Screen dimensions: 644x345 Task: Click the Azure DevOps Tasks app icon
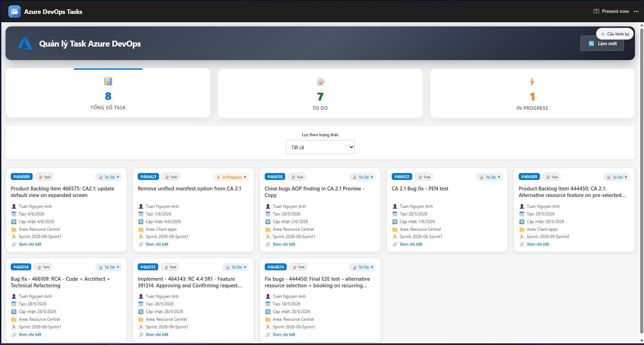(15, 11)
